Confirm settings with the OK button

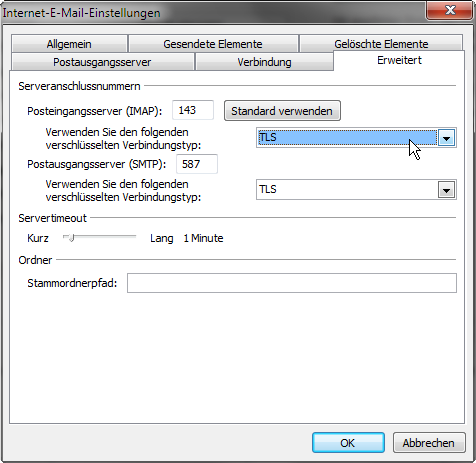[348, 443]
